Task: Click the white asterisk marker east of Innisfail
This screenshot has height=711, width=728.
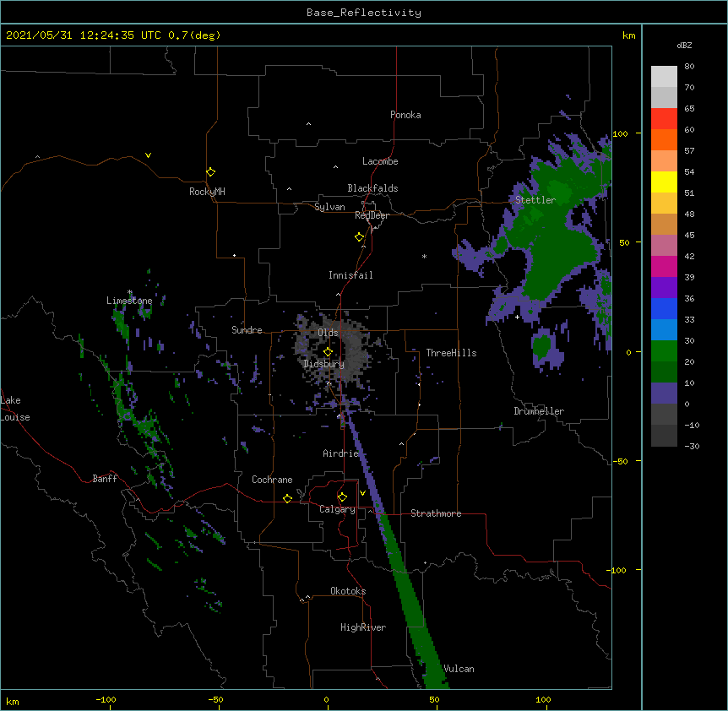Action: (424, 256)
